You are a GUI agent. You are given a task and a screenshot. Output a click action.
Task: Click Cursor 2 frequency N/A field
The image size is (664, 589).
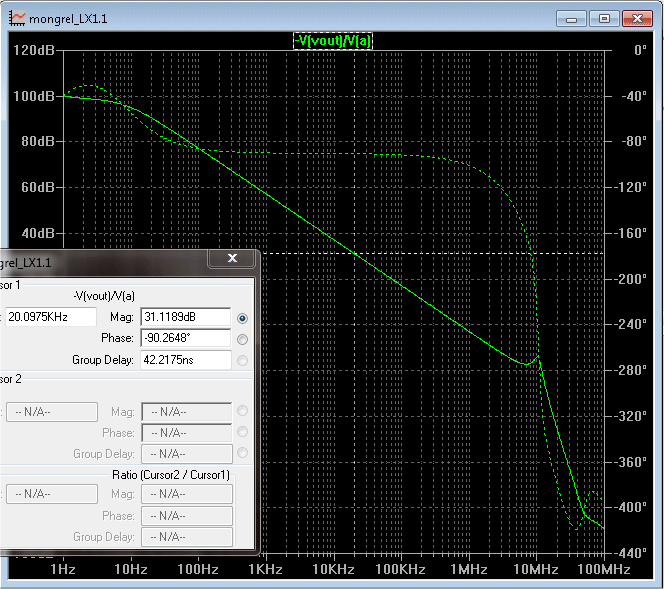coord(52,412)
